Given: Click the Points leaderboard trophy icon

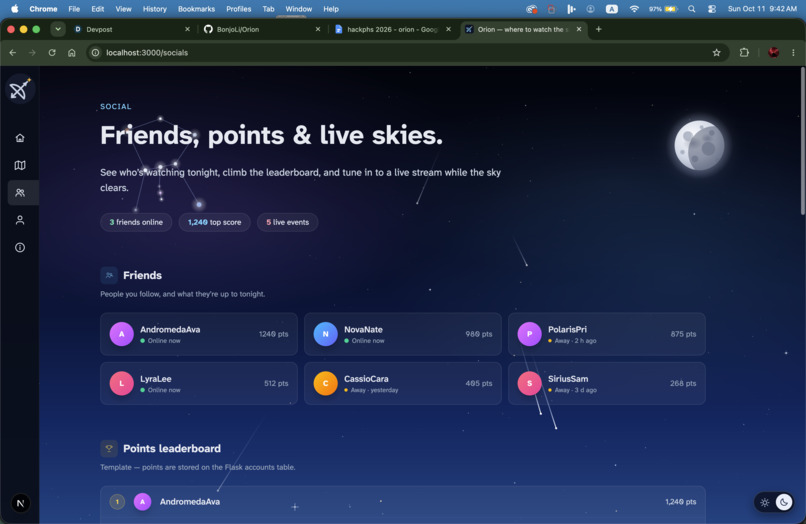Looking at the screenshot, I should pyautogui.click(x=109, y=448).
